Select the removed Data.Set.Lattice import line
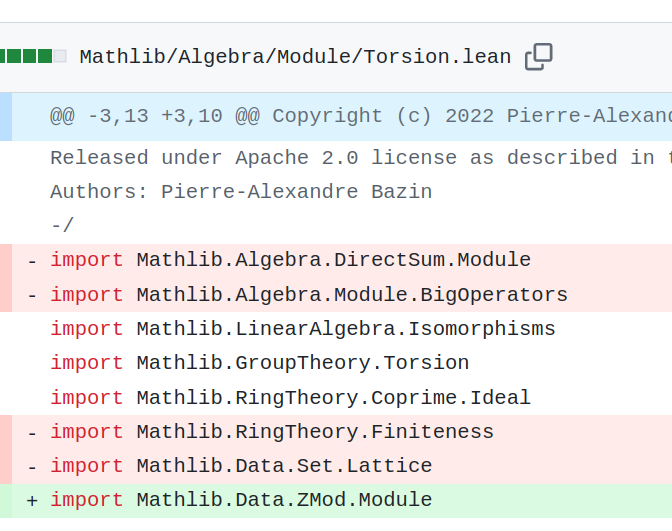Image resolution: width=672 pixels, height=531 pixels. pos(342,466)
